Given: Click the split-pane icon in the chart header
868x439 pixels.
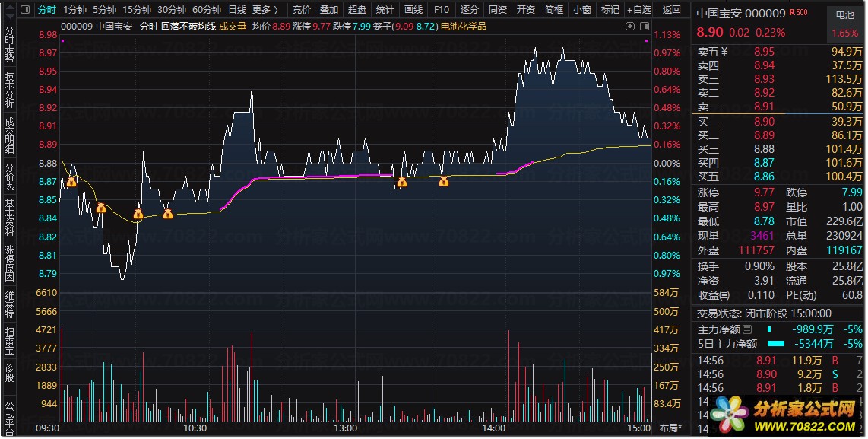Looking at the screenshot, I should pyautogui.click(x=645, y=26).
